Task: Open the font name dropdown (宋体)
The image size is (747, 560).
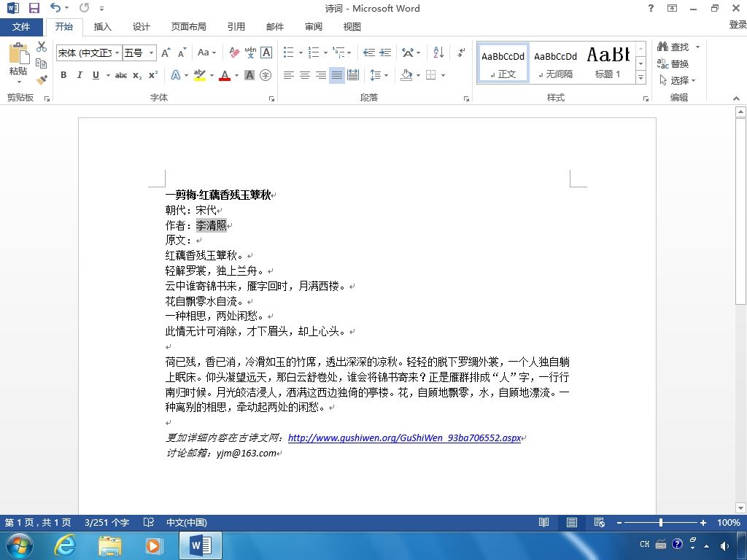Action: (x=117, y=52)
